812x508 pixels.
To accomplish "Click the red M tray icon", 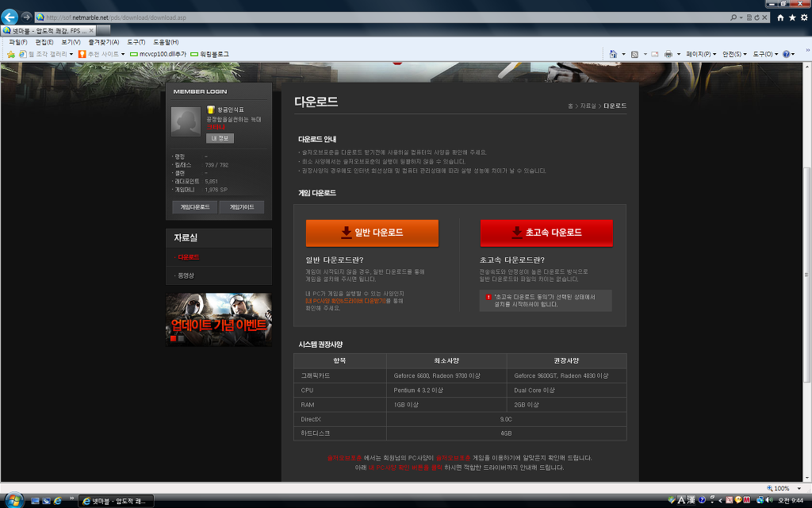I will (747, 500).
